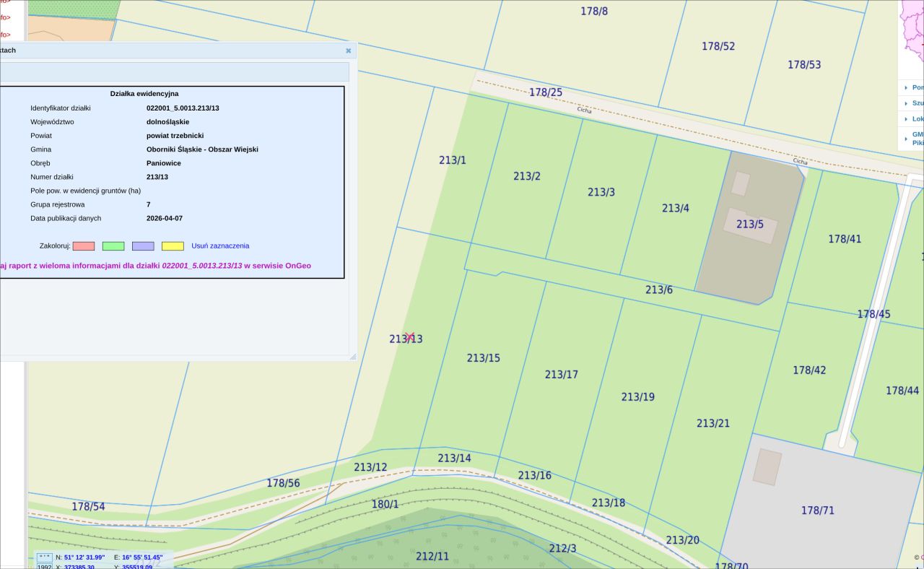The image size is (924, 569).
Task: Close the parcel information popup
Action: coord(348,51)
